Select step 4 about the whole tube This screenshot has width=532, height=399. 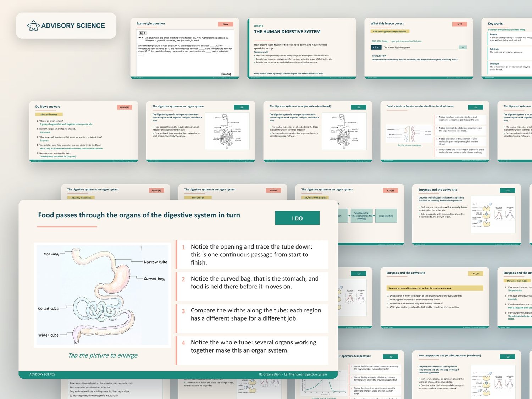252,350
